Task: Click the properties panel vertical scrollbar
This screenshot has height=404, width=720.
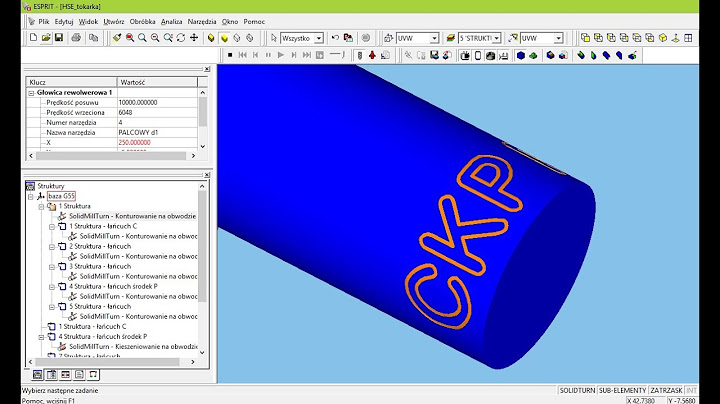Action: pyautogui.click(x=202, y=119)
